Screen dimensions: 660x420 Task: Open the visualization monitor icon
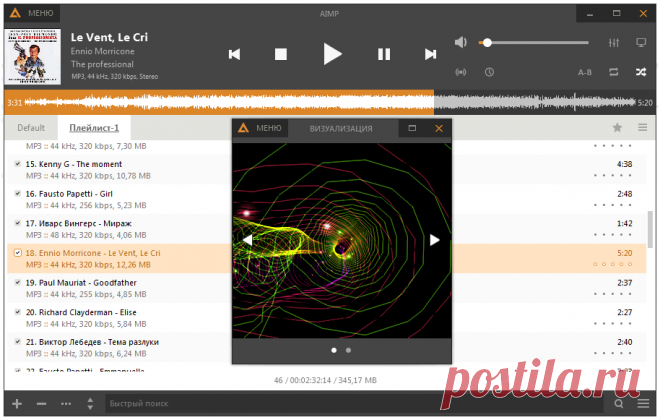tap(641, 43)
